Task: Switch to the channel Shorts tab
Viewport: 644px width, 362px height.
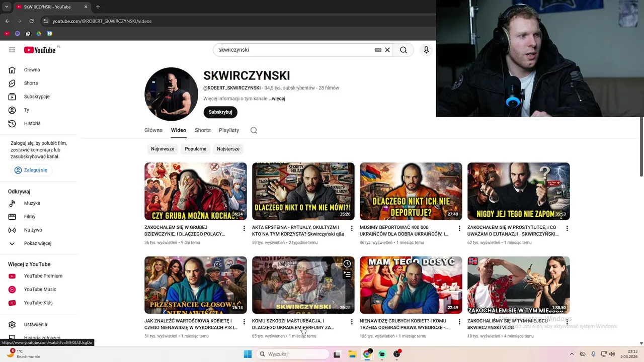Action: point(203,130)
